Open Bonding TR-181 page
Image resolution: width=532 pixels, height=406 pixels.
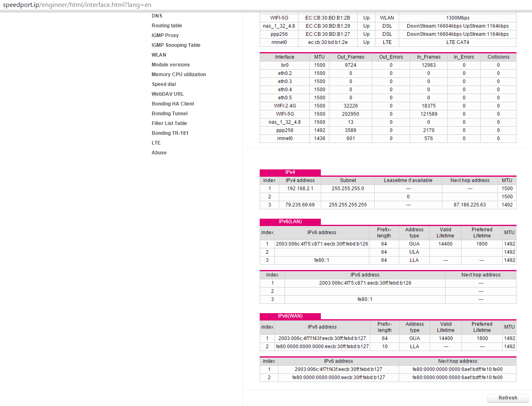coord(170,133)
